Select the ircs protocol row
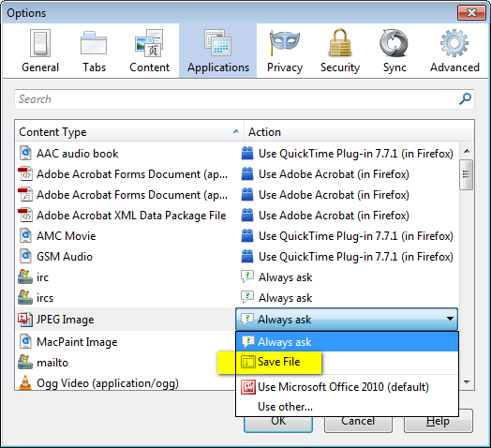This screenshot has height=448, width=491. pos(237,298)
